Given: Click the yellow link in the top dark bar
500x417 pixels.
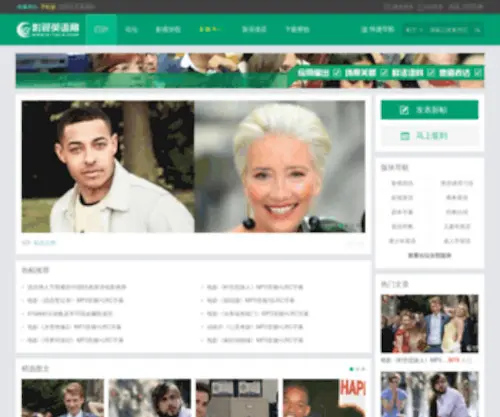Looking at the screenshot, I should pos(48,7).
